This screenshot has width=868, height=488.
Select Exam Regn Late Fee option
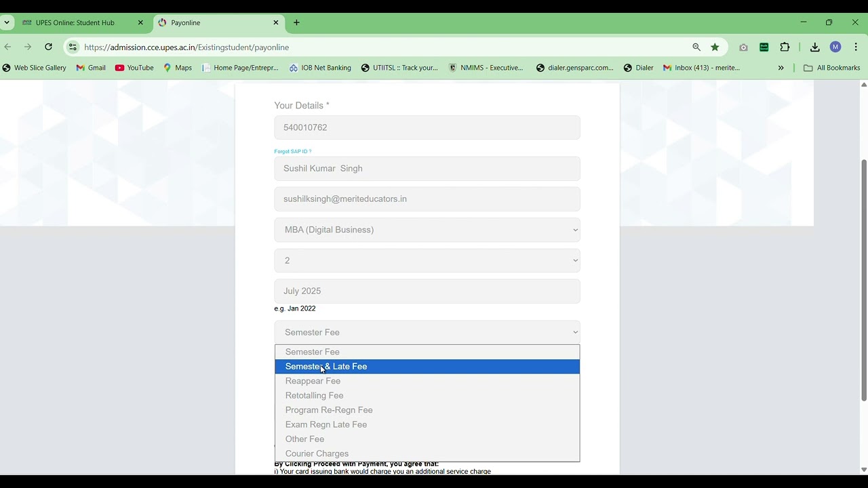(427, 425)
